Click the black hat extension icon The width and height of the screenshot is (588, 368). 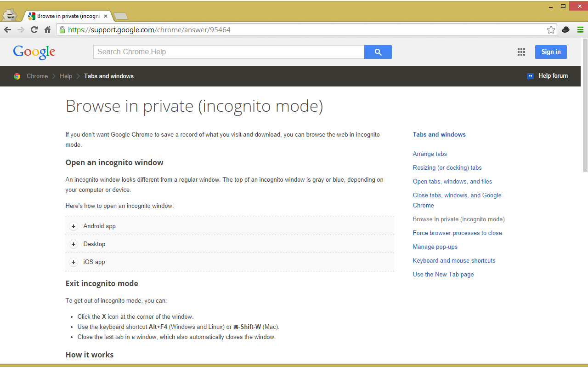566,30
